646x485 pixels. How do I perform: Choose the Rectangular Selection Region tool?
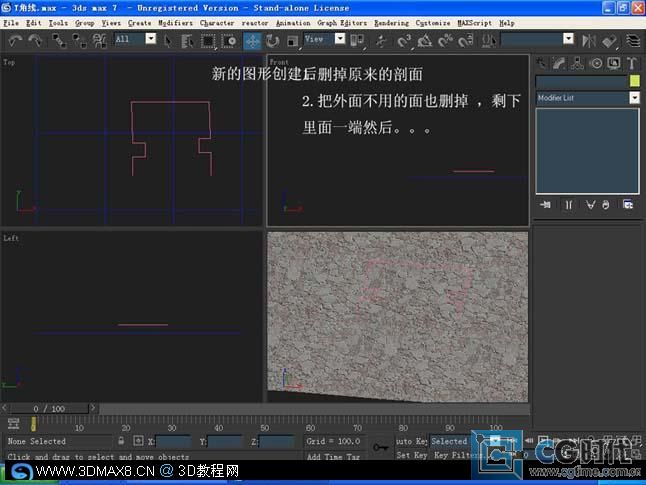pos(208,41)
